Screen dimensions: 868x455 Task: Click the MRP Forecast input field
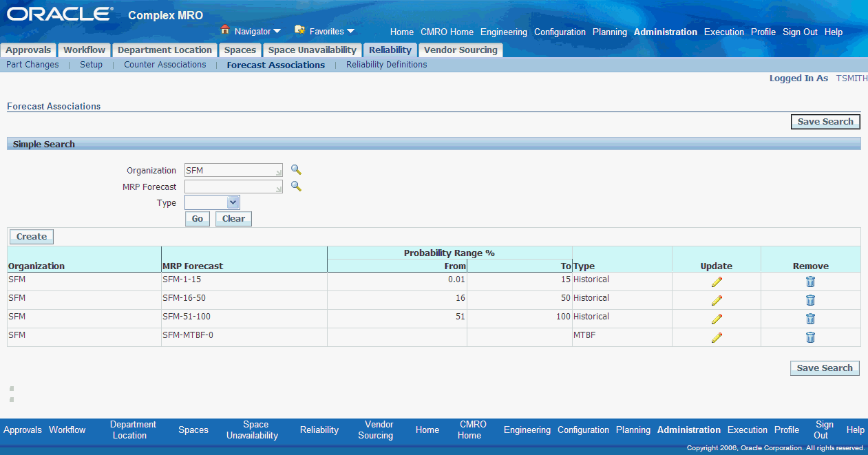[233, 187]
